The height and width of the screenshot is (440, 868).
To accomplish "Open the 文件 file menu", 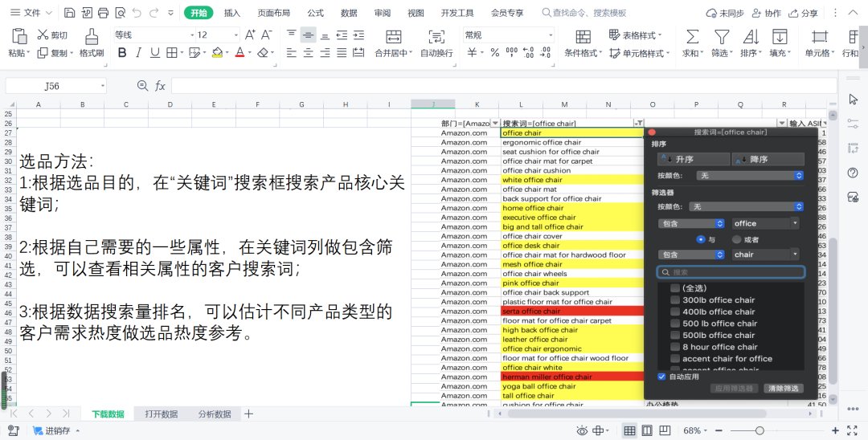I will (31, 13).
